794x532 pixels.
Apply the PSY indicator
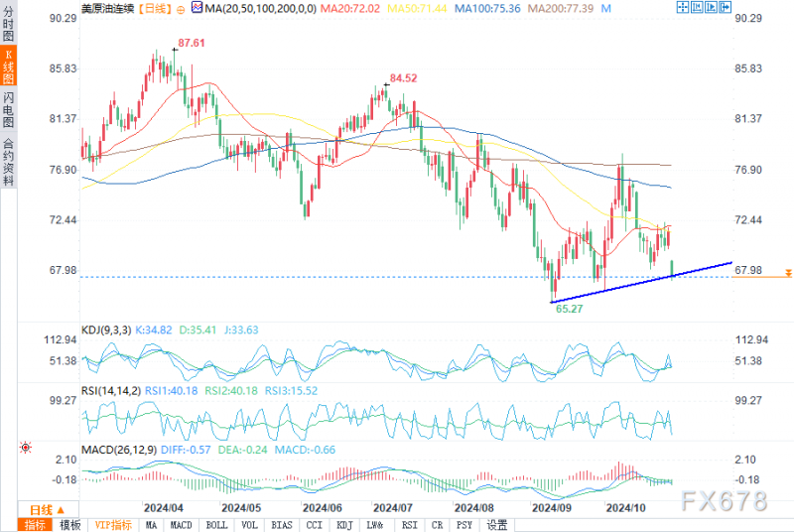tap(463, 525)
